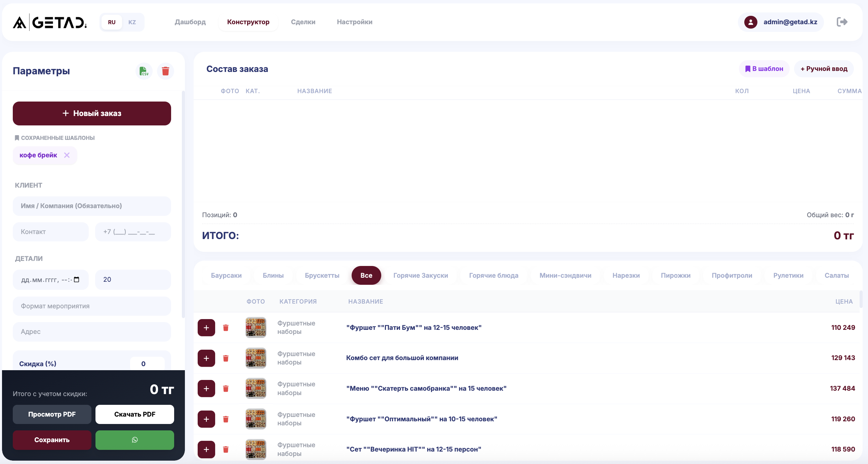
Task: Go to Дашборд page
Action: click(x=190, y=22)
